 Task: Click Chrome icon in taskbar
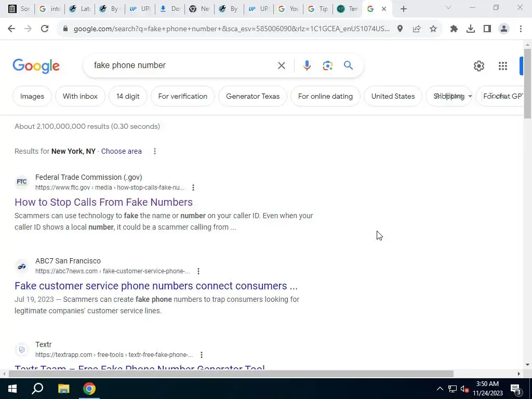pos(89,389)
